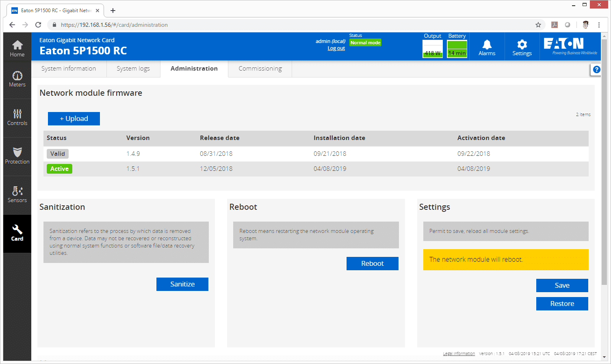
Task: Select the Eaton 5P1500 RC browser tab
Action: point(56,11)
